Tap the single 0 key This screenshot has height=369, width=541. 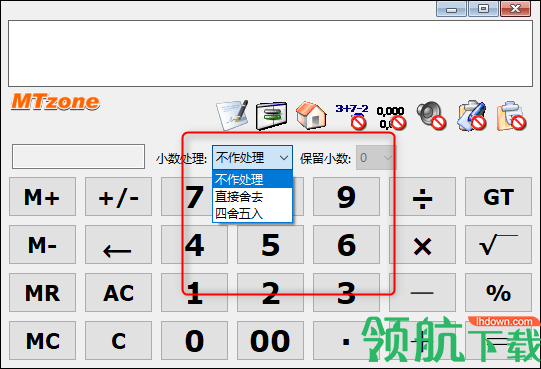click(x=194, y=341)
